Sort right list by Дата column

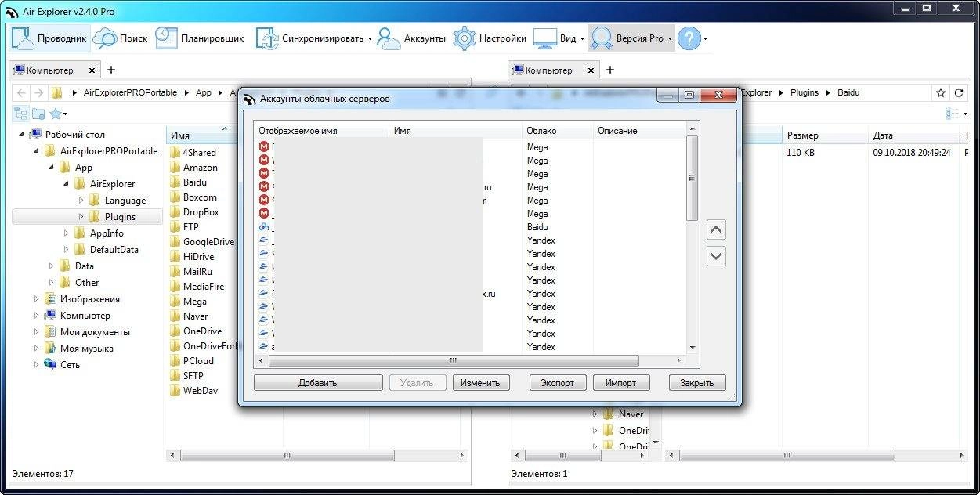pyautogui.click(x=913, y=135)
